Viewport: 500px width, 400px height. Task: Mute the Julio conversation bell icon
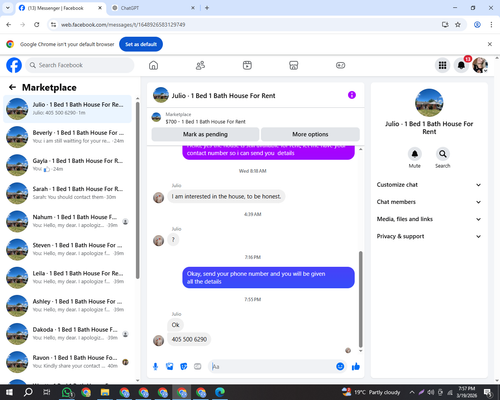tap(415, 154)
